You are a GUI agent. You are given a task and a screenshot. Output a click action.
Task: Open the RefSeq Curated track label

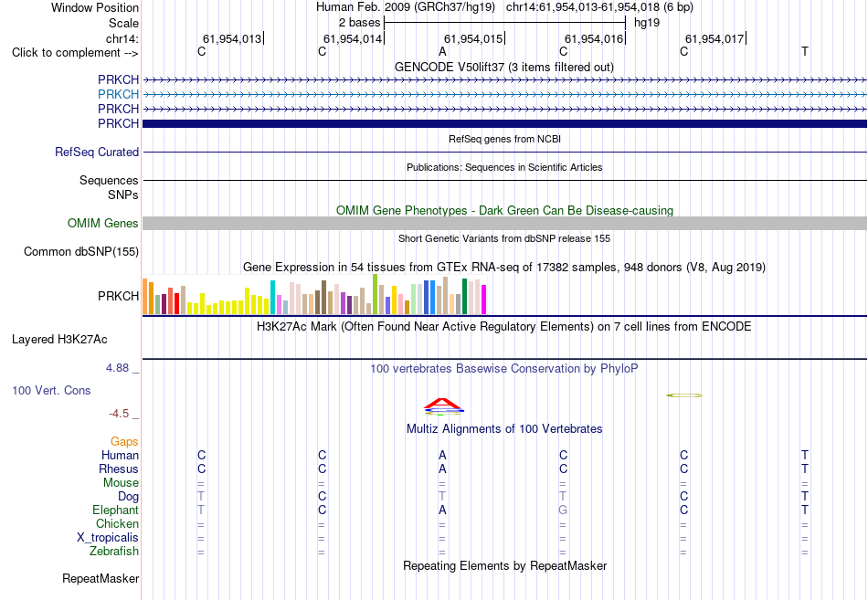(x=96, y=152)
